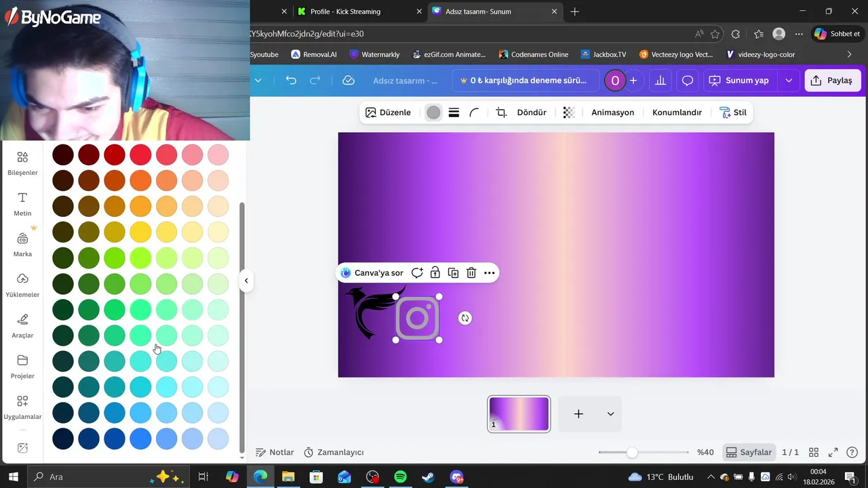Click Sohbet et Copilot button in Edge

(837, 34)
